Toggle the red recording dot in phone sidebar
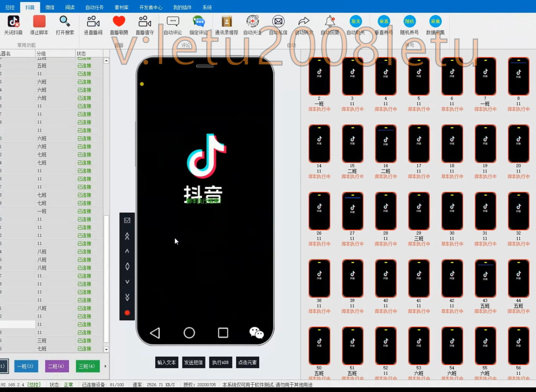536x392 pixels. pos(127,313)
